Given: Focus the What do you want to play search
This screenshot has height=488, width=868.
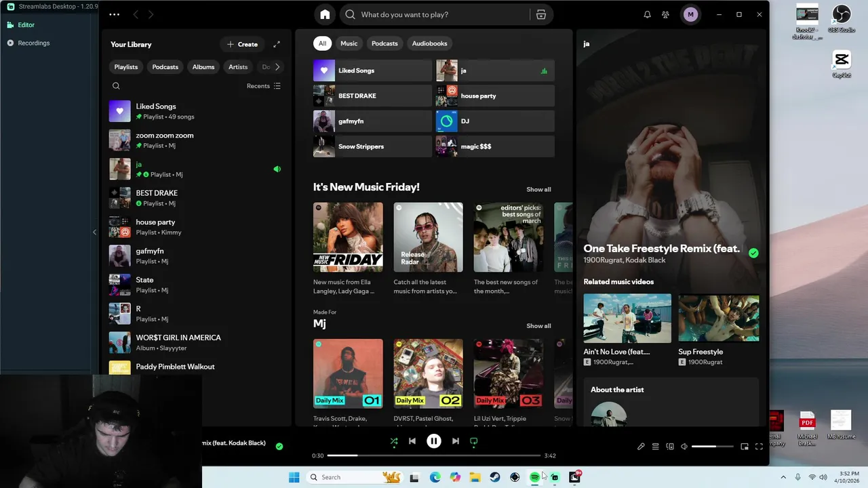Looking at the screenshot, I should pos(434,15).
